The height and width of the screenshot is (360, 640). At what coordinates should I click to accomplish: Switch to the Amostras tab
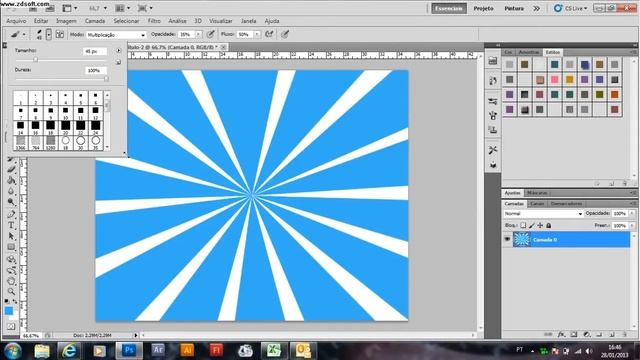coord(529,52)
